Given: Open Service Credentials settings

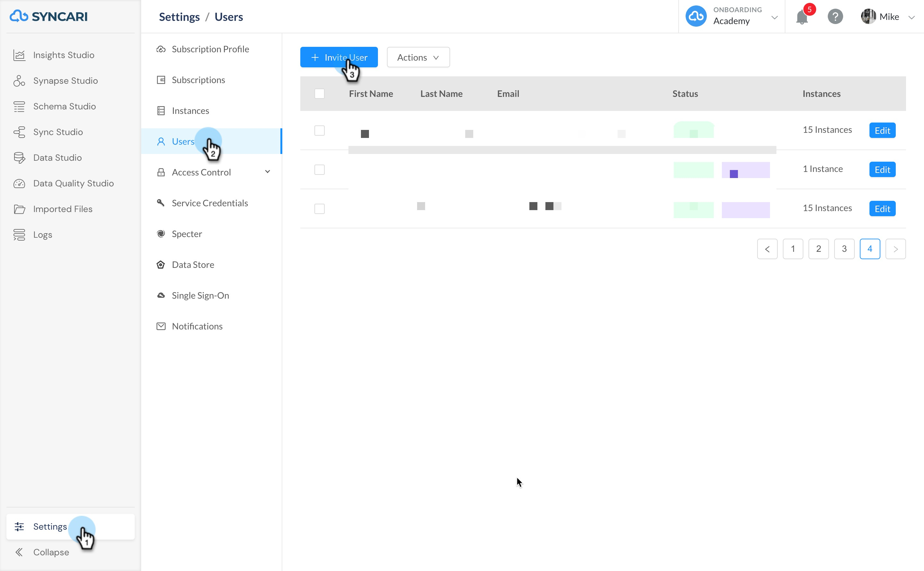Looking at the screenshot, I should pyautogui.click(x=211, y=203).
